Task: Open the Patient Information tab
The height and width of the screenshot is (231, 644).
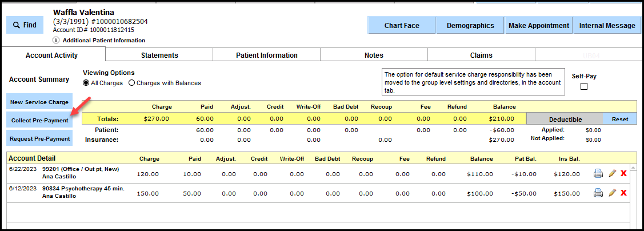Action: coord(266,55)
